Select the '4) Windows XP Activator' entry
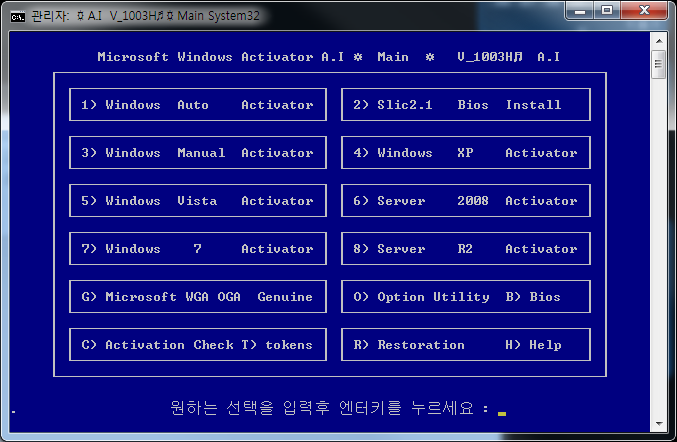The image size is (677, 442). pyautogui.click(x=465, y=152)
